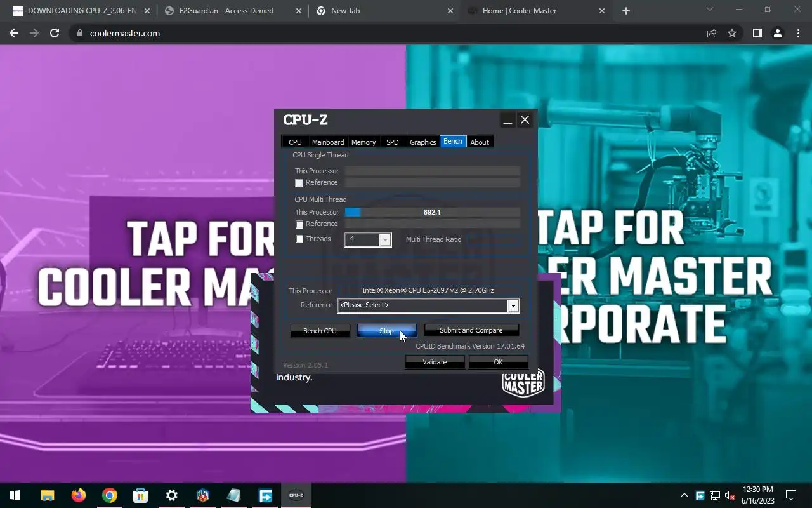Open Settings gear in taskbar
This screenshot has width=812, height=508.
click(171, 495)
